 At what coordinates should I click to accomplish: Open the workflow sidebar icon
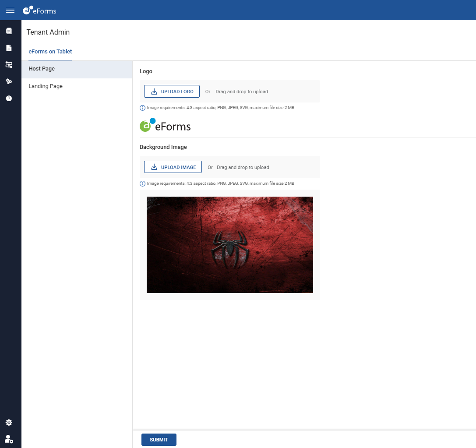9,65
